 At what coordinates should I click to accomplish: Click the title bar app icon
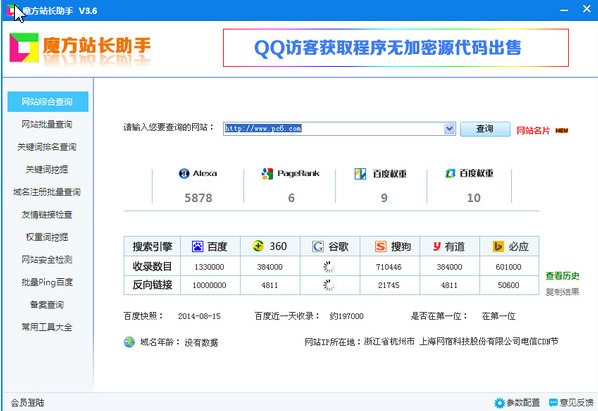tap(11, 10)
